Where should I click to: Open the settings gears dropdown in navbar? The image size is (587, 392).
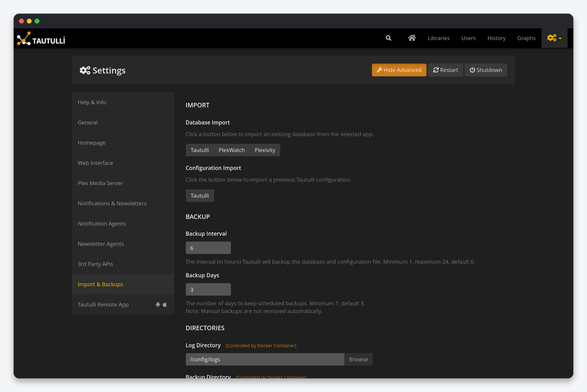tap(554, 38)
